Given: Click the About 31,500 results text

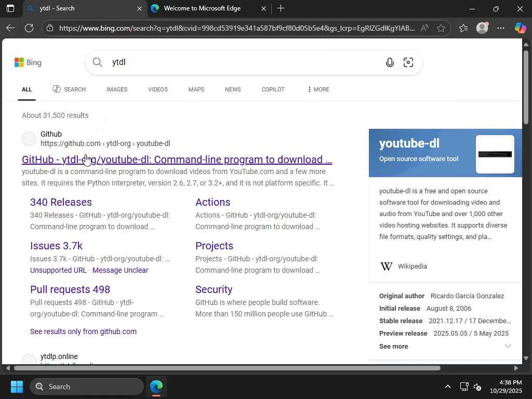Looking at the screenshot, I should tap(55, 115).
